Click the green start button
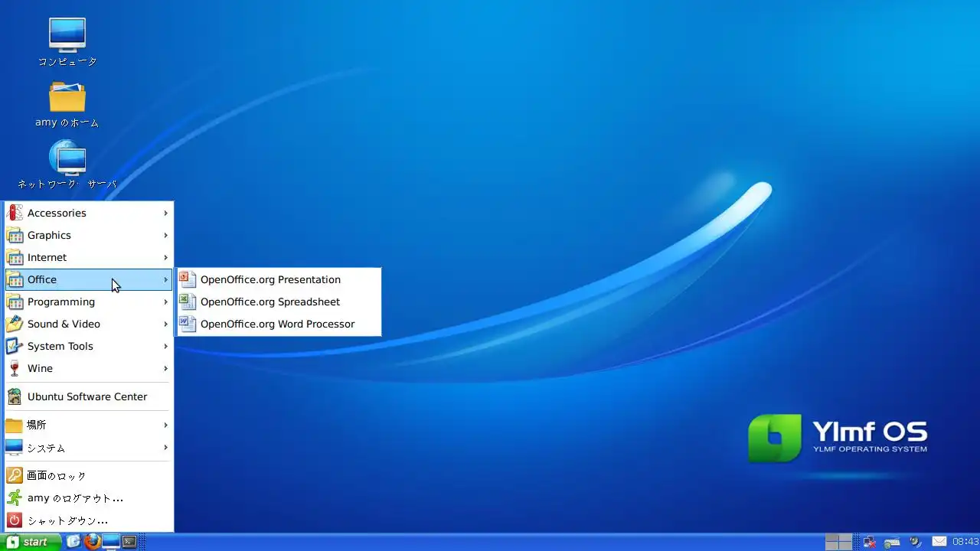This screenshot has height=551, width=980. pyautogui.click(x=31, y=542)
